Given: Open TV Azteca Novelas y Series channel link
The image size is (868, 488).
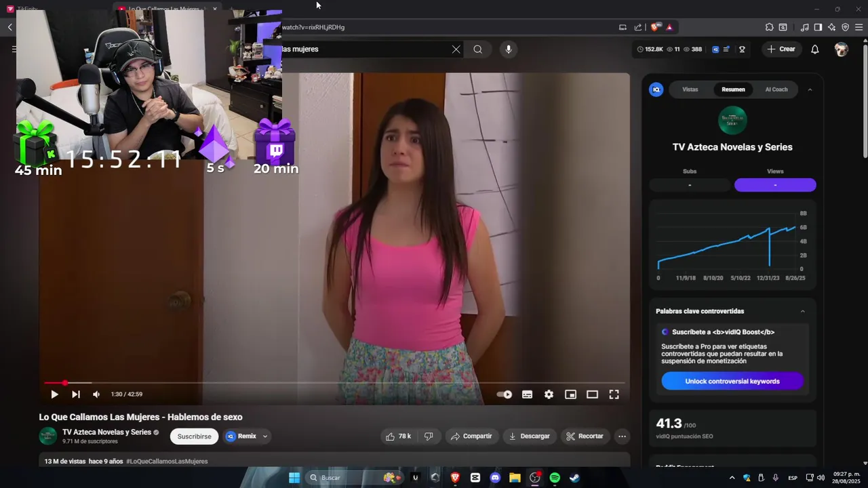Looking at the screenshot, I should [106, 432].
